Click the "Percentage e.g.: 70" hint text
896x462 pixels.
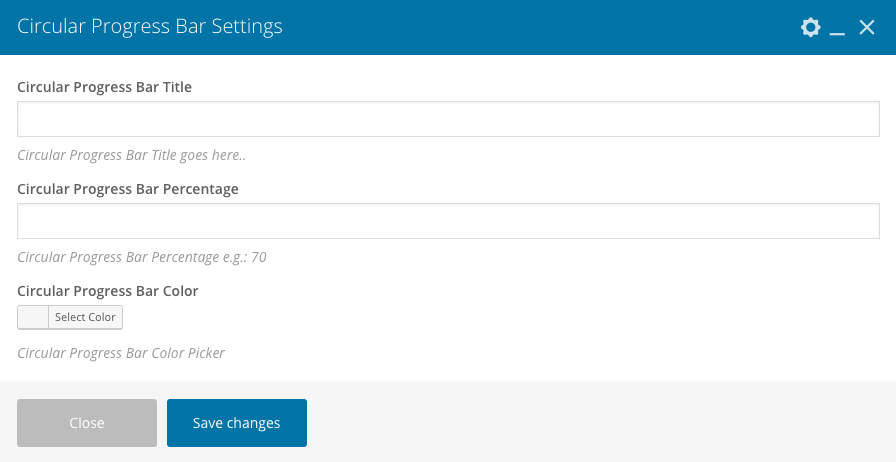point(142,257)
